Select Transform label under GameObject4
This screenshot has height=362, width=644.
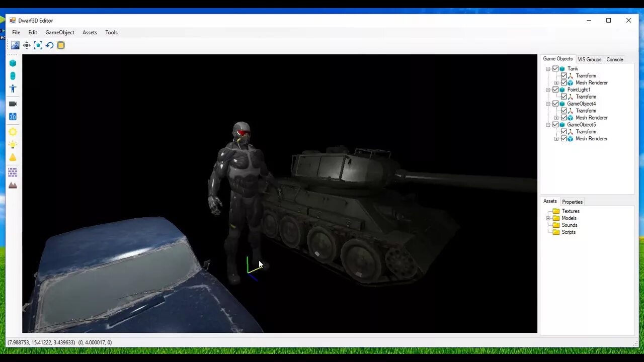pyautogui.click(x=586, y=111)
